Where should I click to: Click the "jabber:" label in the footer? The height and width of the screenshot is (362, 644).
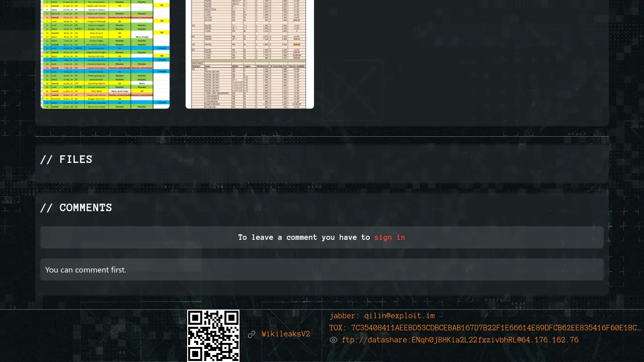pos(345,316)
